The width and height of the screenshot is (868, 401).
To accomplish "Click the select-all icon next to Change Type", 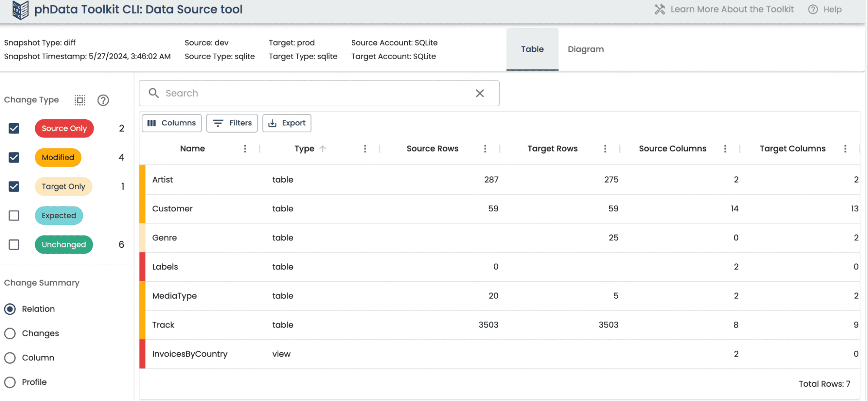I will pyautogui.click(x=80, y=100).
